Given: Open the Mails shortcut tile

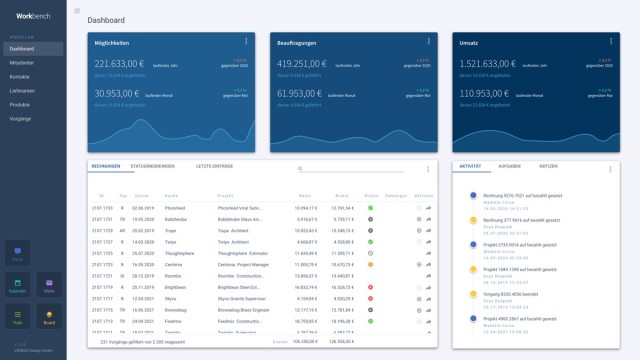Looking at the screenshot, I should [x=49, y=285].
